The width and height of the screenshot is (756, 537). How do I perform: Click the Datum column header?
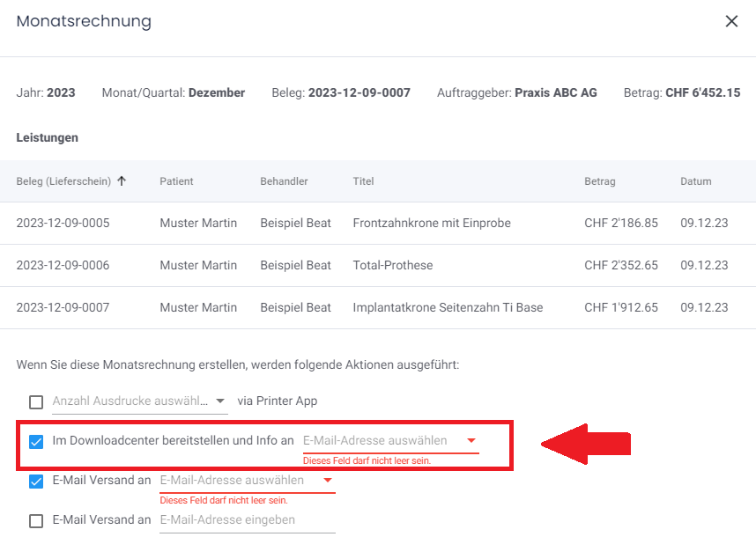(x=695, y=180)
